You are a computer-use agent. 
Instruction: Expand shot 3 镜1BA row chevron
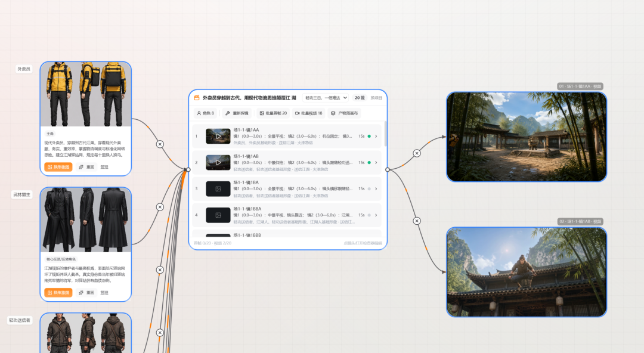tap(376, 188)
